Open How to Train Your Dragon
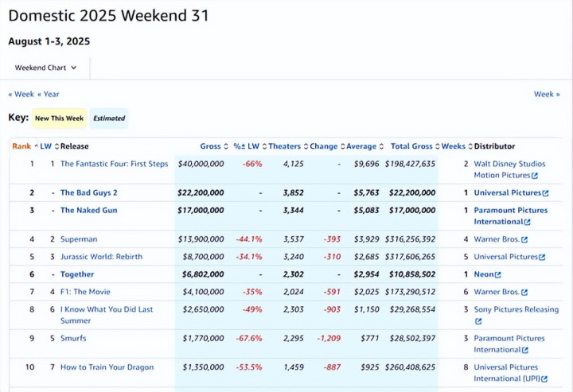 pyautogui.click(x=107, y=367)
